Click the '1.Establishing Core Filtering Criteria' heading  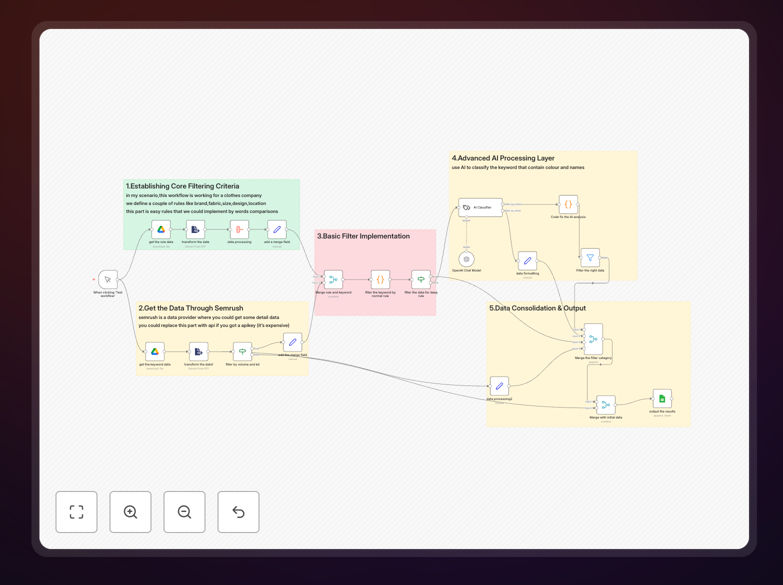pos(183,186)
